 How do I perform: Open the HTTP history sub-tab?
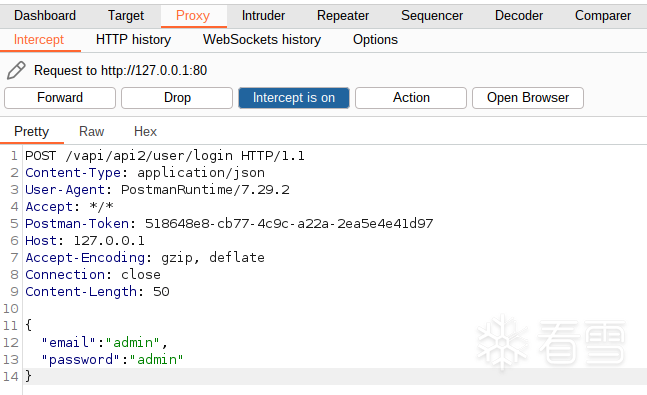(133, 40)
